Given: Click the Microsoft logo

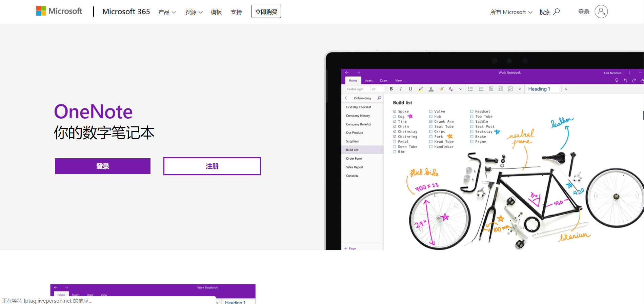Looking at the screenshot, I should [x=59, y=11].
